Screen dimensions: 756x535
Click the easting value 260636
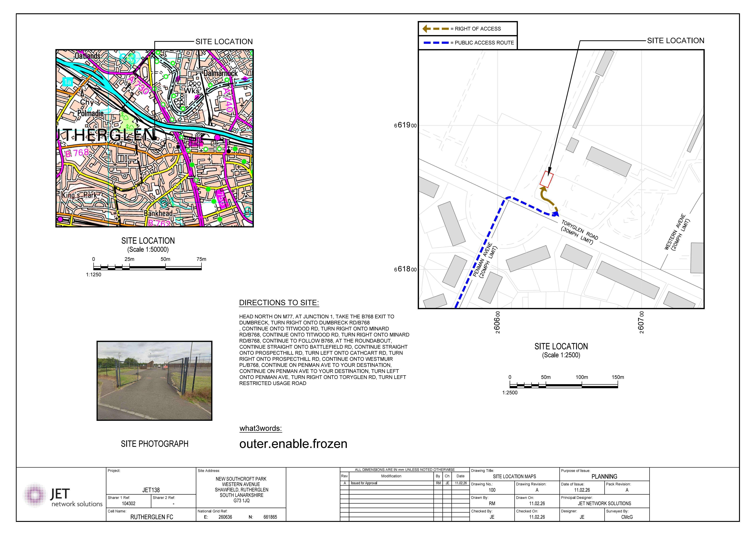tap(225, 517)
